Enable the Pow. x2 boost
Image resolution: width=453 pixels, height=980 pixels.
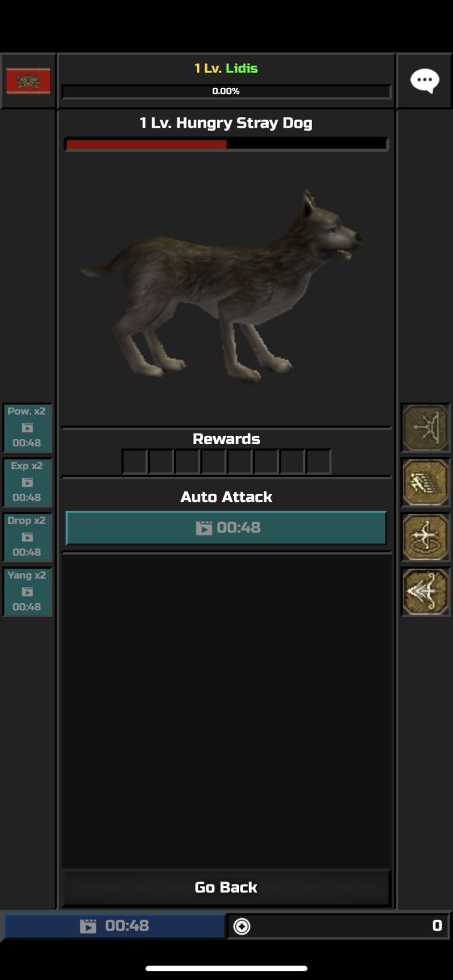(x=27, y=428)
